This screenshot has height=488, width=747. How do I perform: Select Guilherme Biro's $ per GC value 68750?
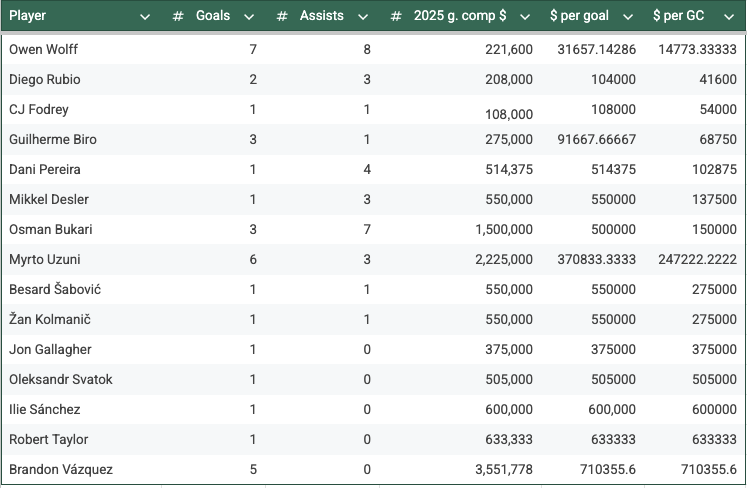point(717,139)
